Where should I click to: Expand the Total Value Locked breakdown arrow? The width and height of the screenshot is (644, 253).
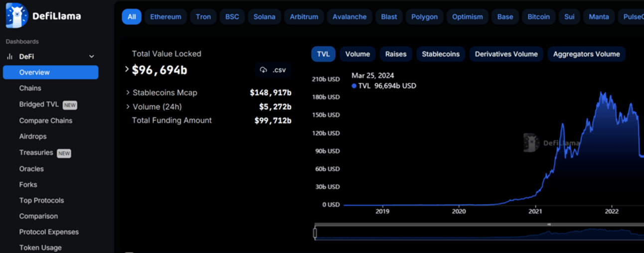tap(127, 69)
